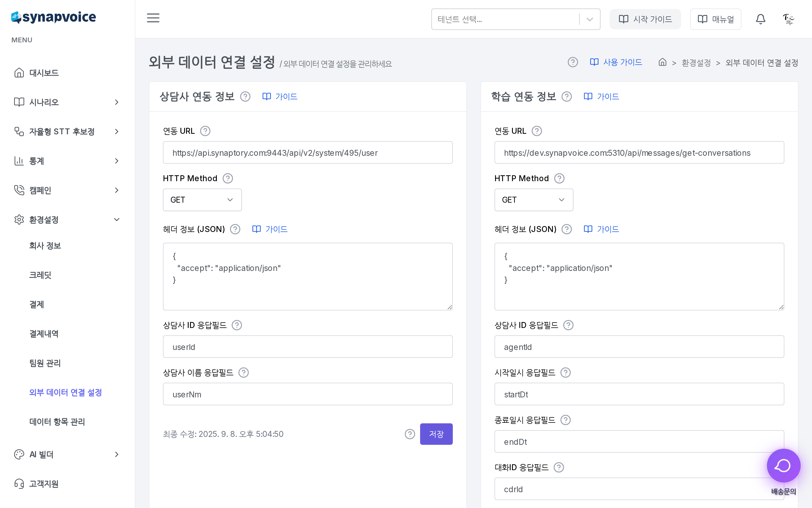
Task: Click the userId input field
Action: pos(308,347)
